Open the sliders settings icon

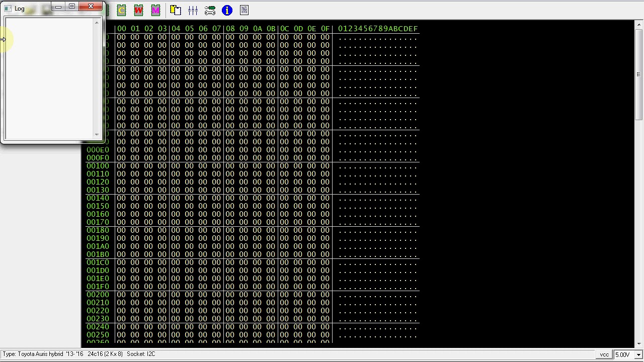click(193, 10)
